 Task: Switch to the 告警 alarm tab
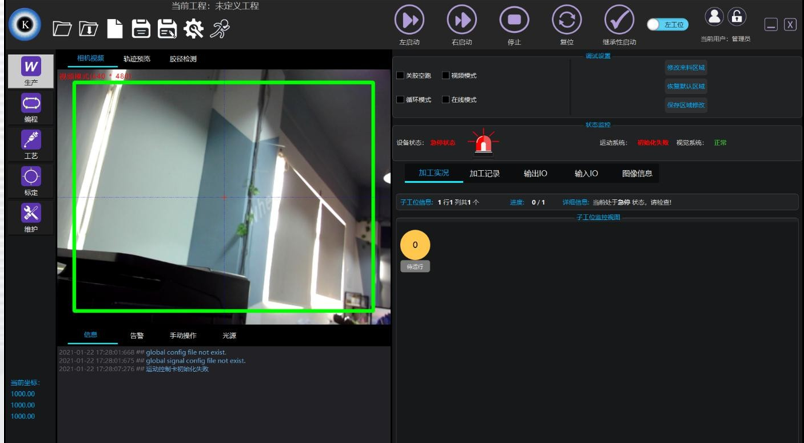[x=137, y=336]
